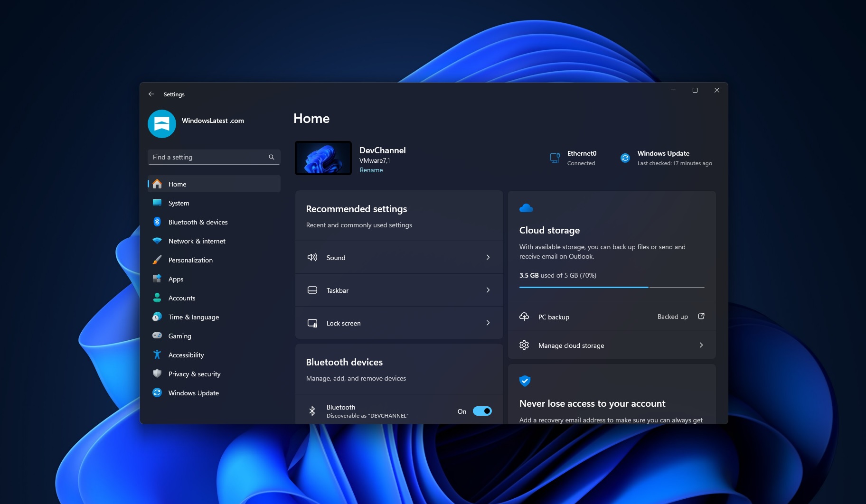Click the Lock screen row icon

(x=312, y=323)
